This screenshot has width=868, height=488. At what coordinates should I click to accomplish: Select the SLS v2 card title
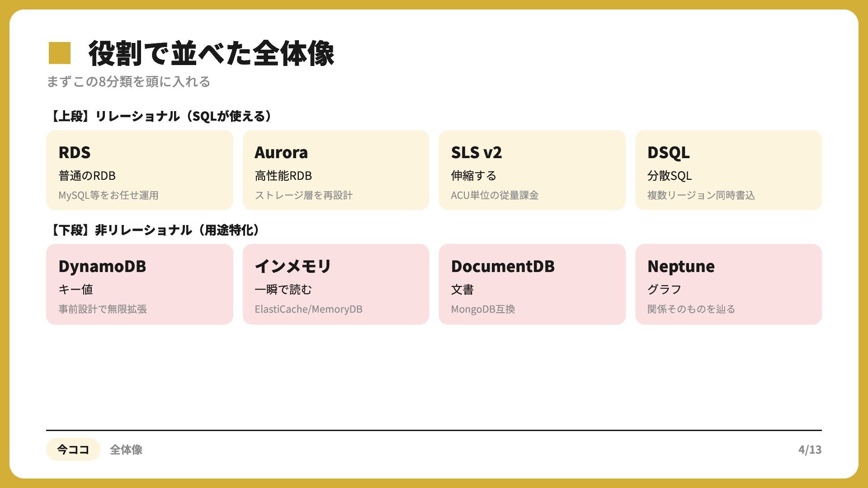476,152
